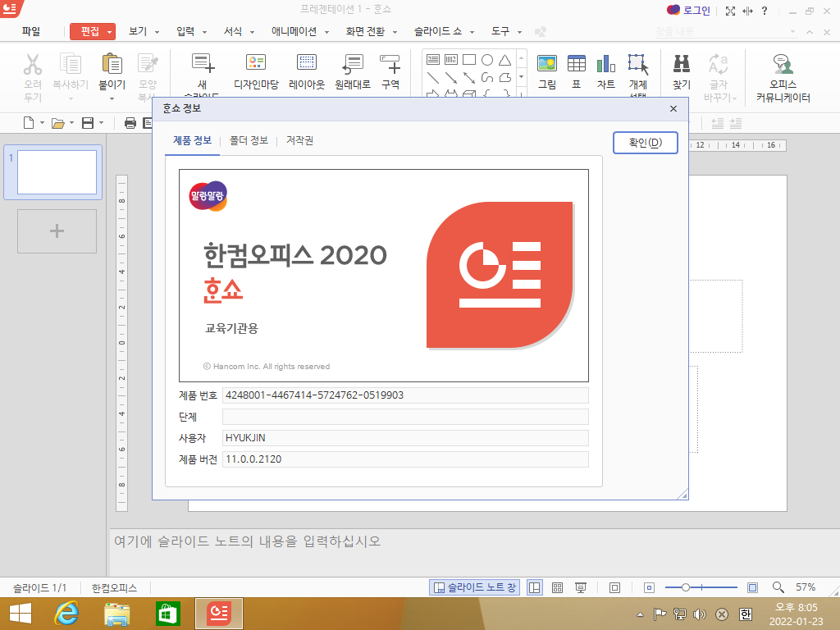Open Find (찾기) binoculars icon
Image resolution: width=840 pixels, height=630 pixels.
[x=682, y=64]
